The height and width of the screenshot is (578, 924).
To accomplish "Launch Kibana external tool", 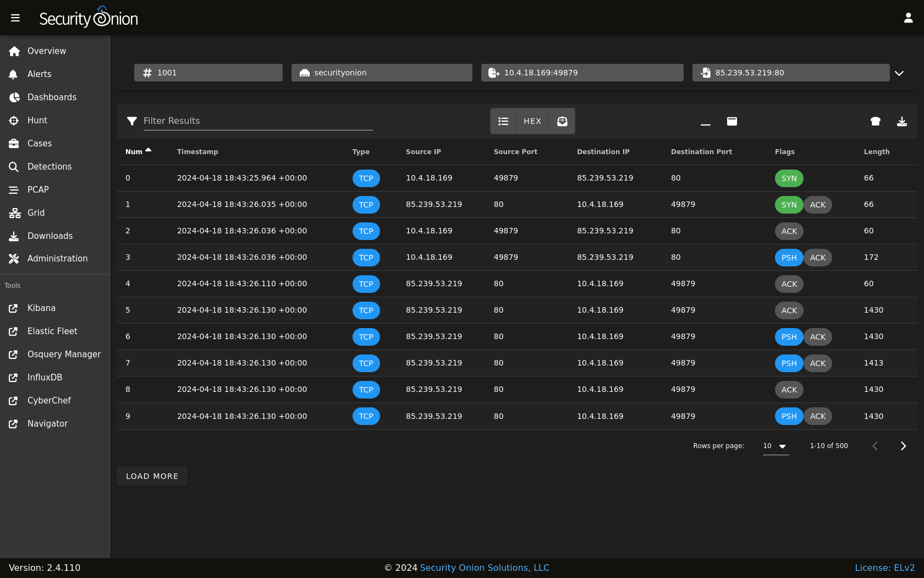I will (x=55, y=308).
